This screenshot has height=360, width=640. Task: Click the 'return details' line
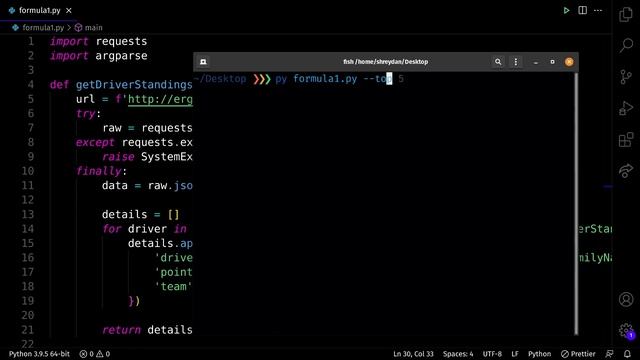tap(147, 330)
